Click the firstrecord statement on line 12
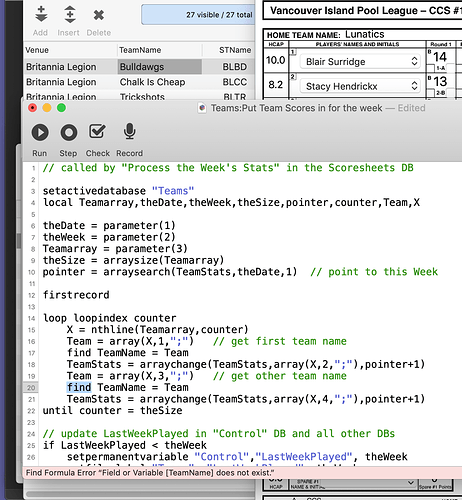Viewport: 462px width, 500px height. click(76, 295)
